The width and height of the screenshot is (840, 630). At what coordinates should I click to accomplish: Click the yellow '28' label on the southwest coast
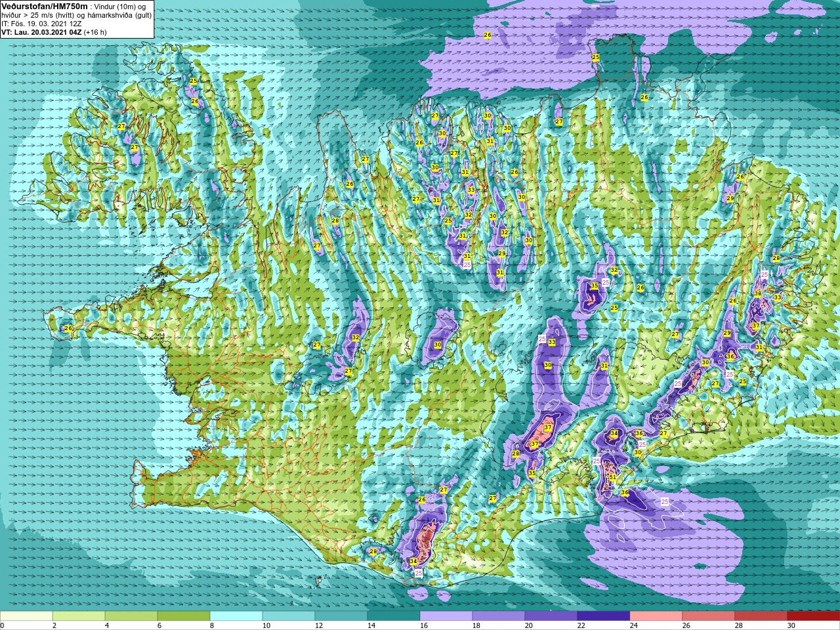[x=373, y=551]
